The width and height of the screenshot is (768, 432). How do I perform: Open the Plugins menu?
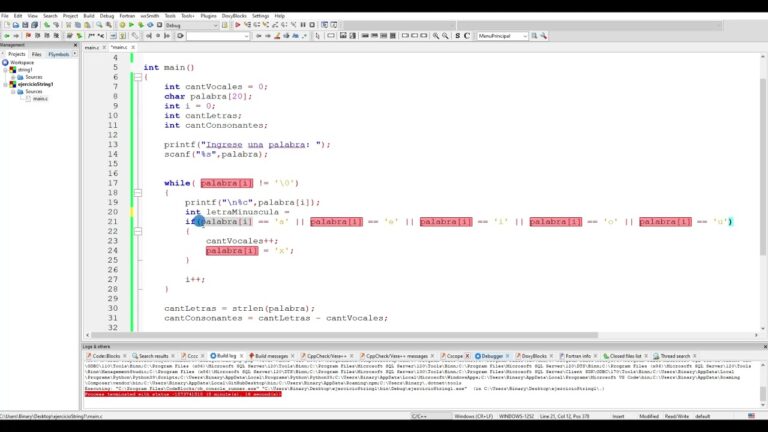[x=208, y=16]
